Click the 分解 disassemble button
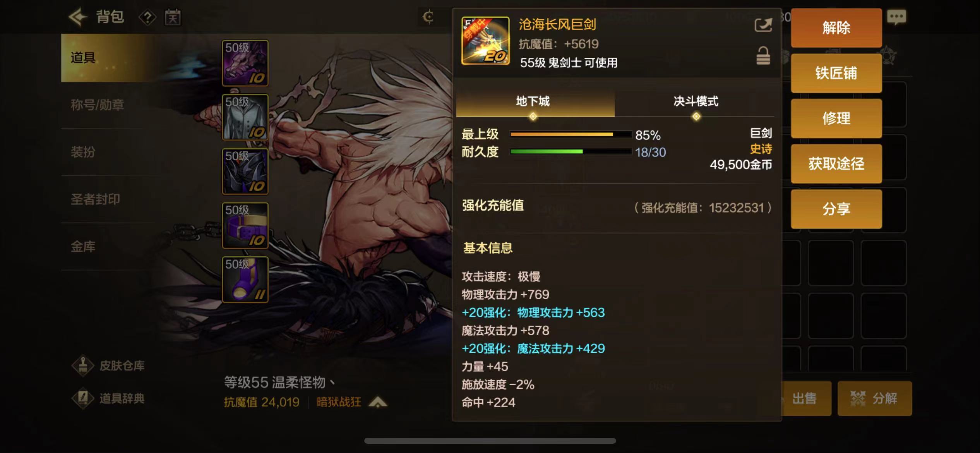The height and width of the screenshot is (453, 980). [x=875, y=398]
